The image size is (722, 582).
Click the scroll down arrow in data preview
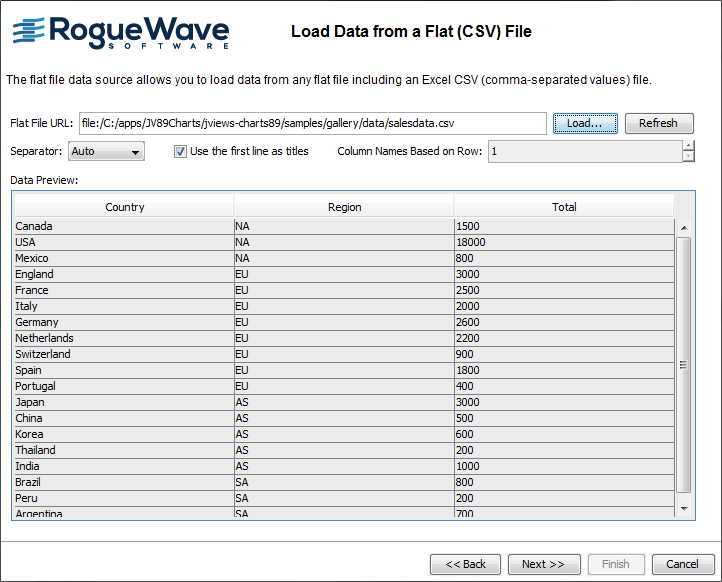(x=684, y=507)
